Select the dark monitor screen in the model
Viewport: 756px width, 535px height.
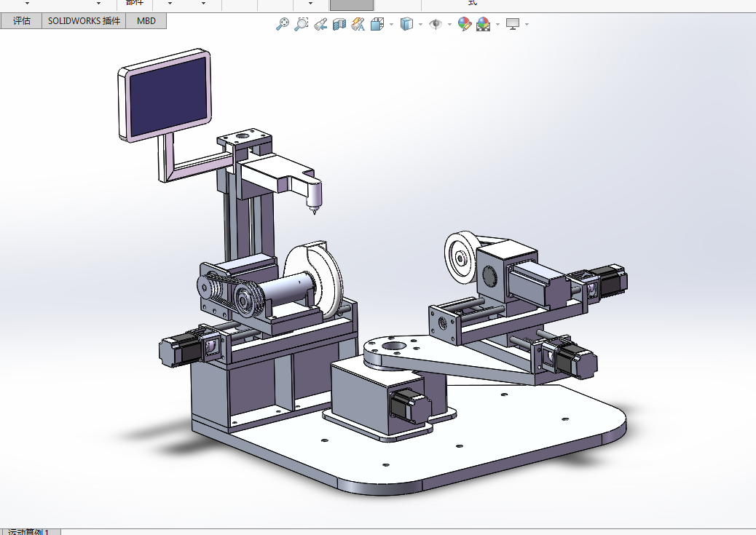click(x=168, y=95)
